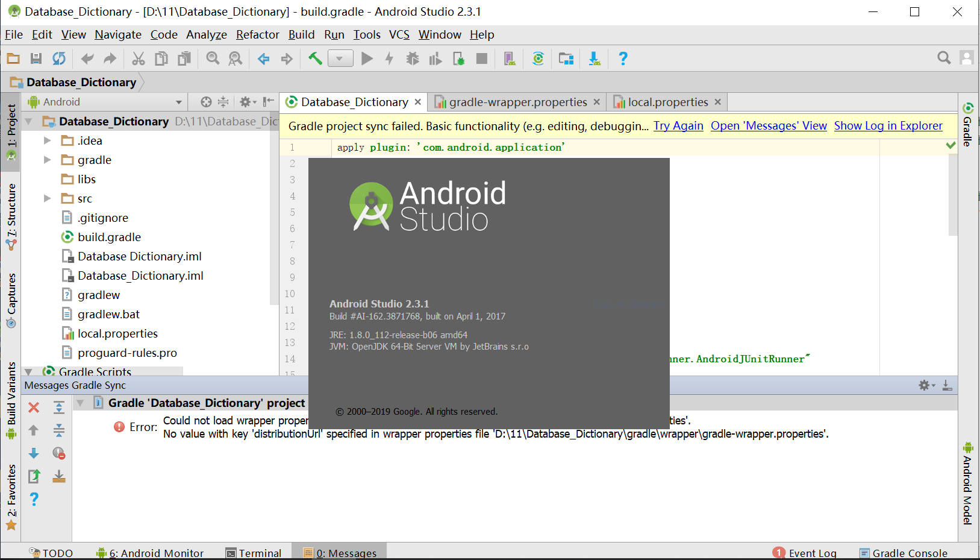Click the Try Again link
980x560 pixels.
678,125
